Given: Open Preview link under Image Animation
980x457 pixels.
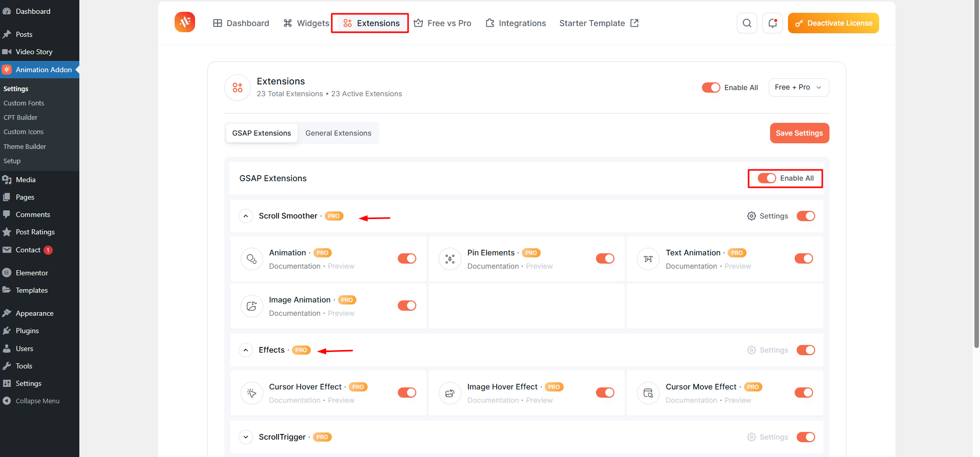Looking at the screenshot, I should (x=341, y=313).
